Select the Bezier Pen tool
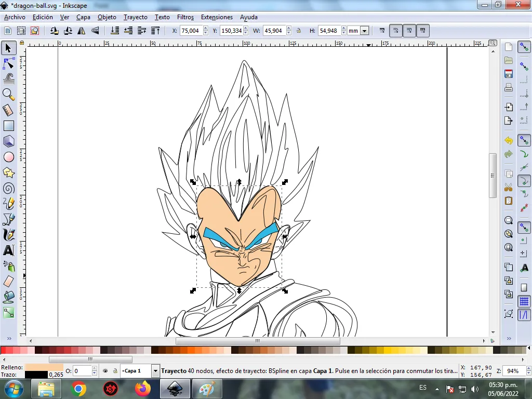The image size is (532, 399). tap(8, 219)
